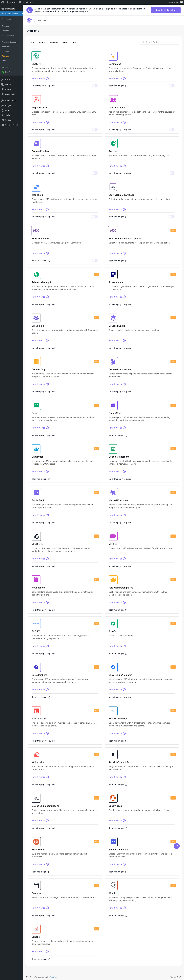
Task: Open the New content menu in admin bar
Action: pos(30,2)
